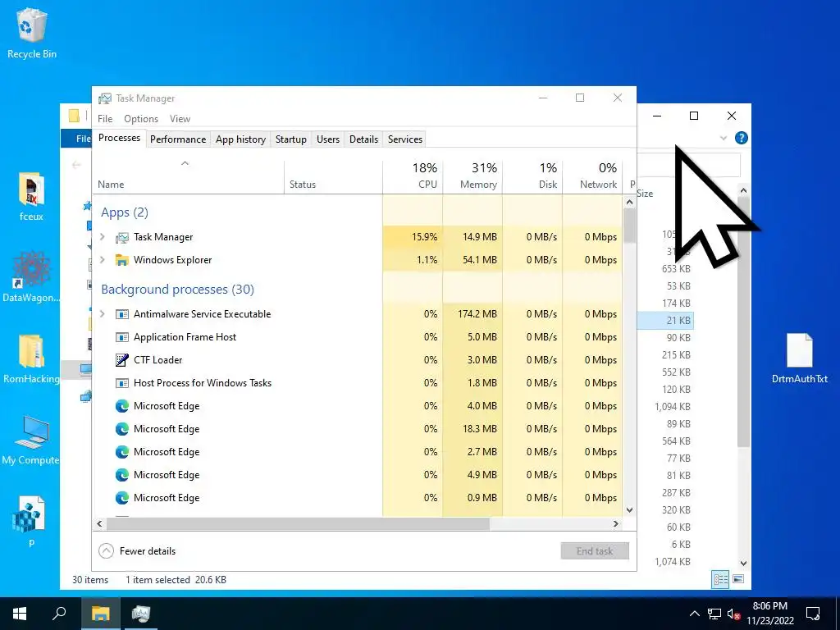Click Task Manager vertical scrollbar down arrow
This screenshot has height=630, width=840.
[629, 510]
